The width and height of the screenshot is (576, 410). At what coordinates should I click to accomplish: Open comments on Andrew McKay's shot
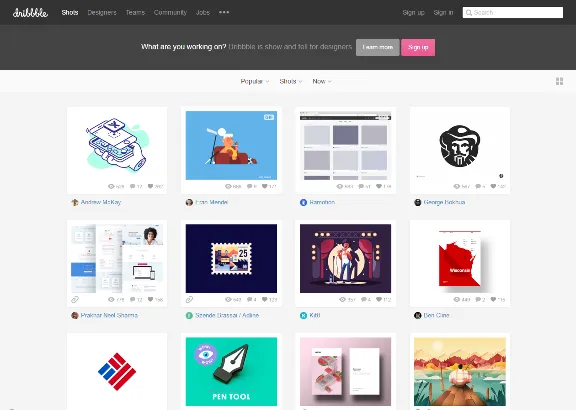(133, 186)
